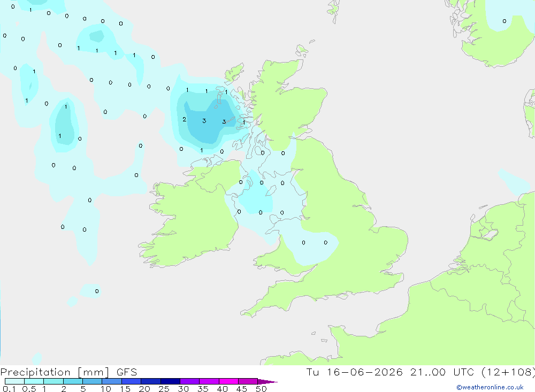This screenshot has height=392, width=535.
Task: Pick legend swatch between 5 and 10
Action: pos(92,381)
